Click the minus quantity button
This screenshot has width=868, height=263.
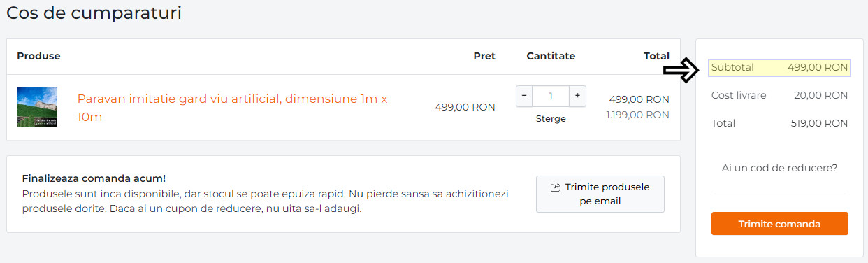524,97
